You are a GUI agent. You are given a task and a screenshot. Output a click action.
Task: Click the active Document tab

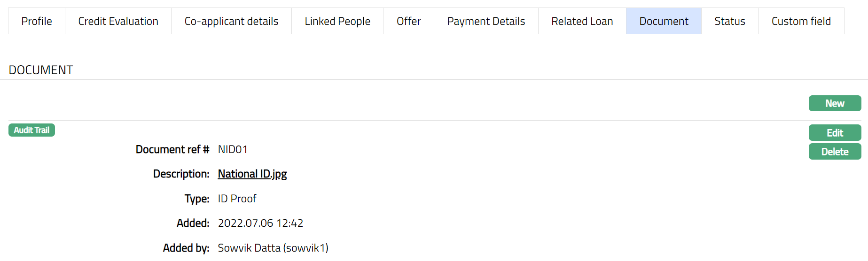point(664,21)
